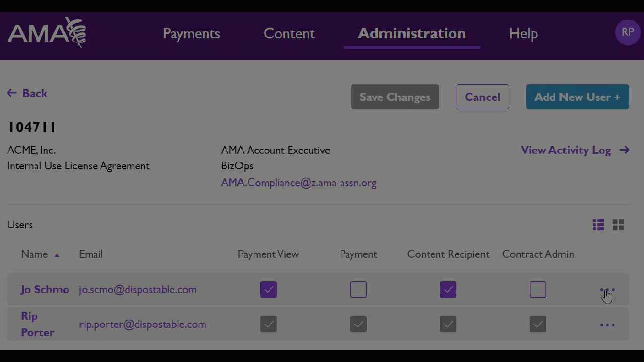The image size is (644, 362).
Task: Open the RP user avatar
Action: coord(628,33)
